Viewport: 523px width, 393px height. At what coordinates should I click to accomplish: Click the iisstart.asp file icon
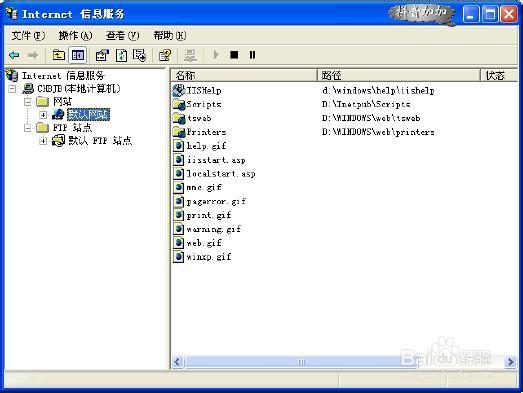[179, 160]
